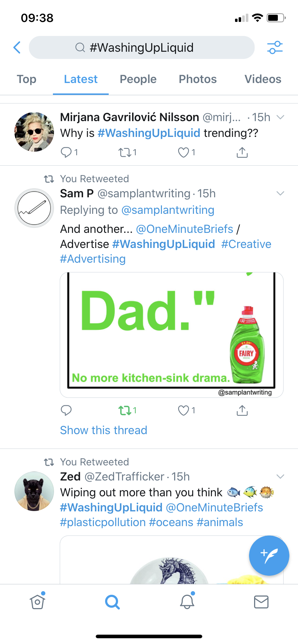This screenshot has width=298, height=644.
Task: Switch to the Top tab
Action: (x=27, y=79)
